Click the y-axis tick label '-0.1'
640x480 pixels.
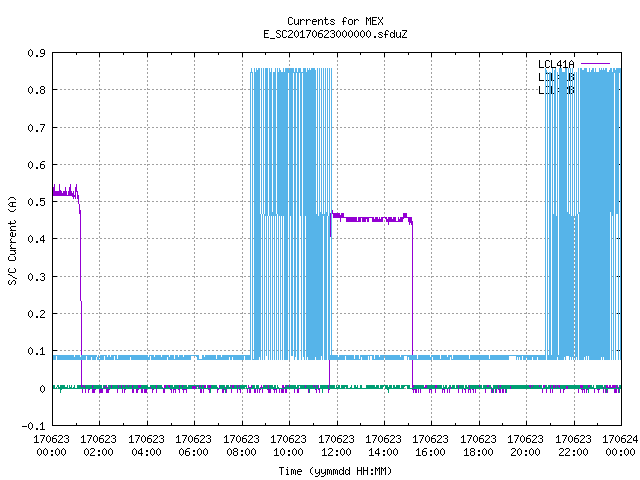tap(34, 426)
